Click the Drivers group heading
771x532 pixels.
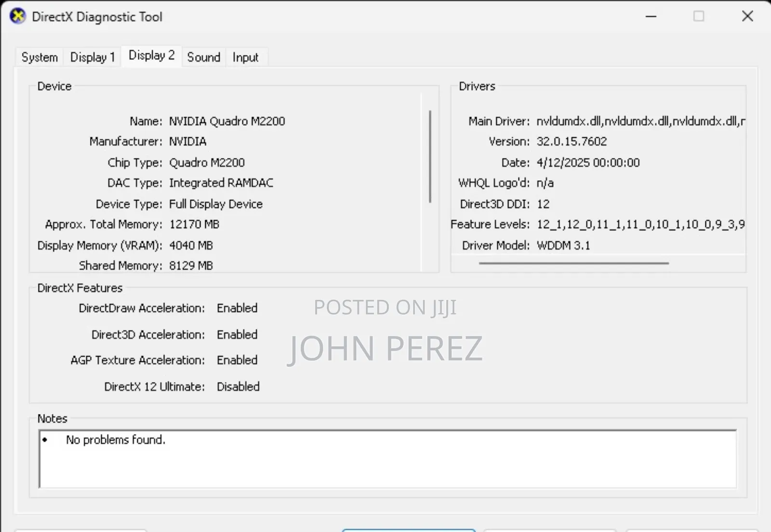pos(477,86)
